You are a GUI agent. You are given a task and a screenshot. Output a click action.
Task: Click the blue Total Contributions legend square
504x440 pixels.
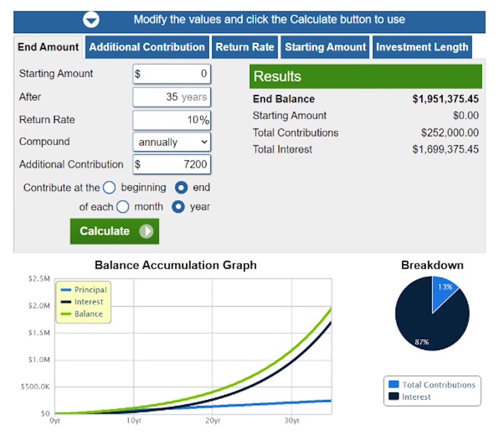pos(394,385)
